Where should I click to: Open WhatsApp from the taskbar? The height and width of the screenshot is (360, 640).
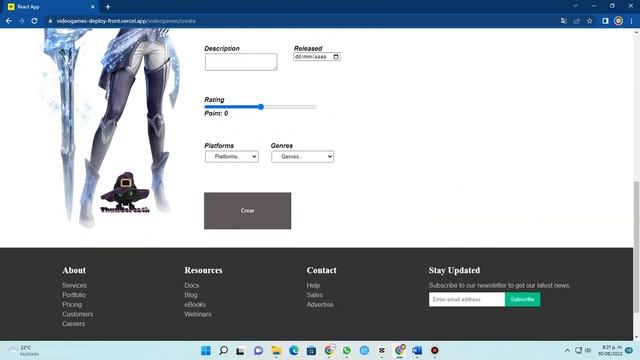coord(347,351)
